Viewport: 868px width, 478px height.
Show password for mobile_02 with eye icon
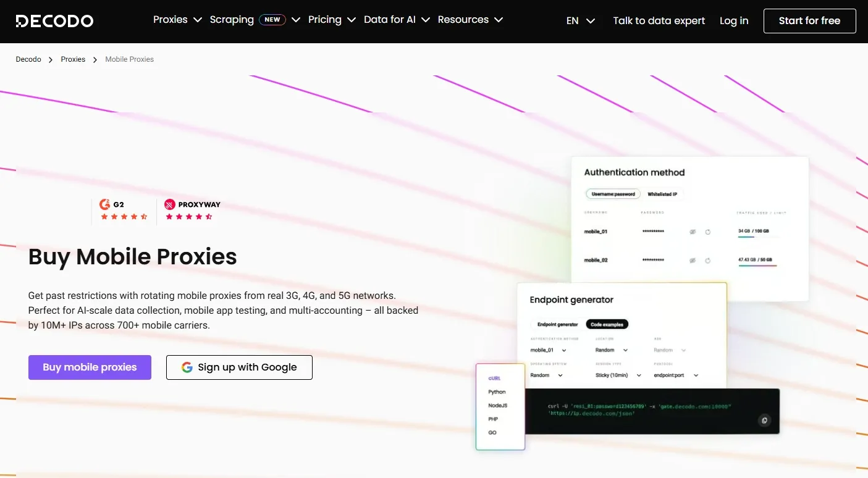coord(693,260)
